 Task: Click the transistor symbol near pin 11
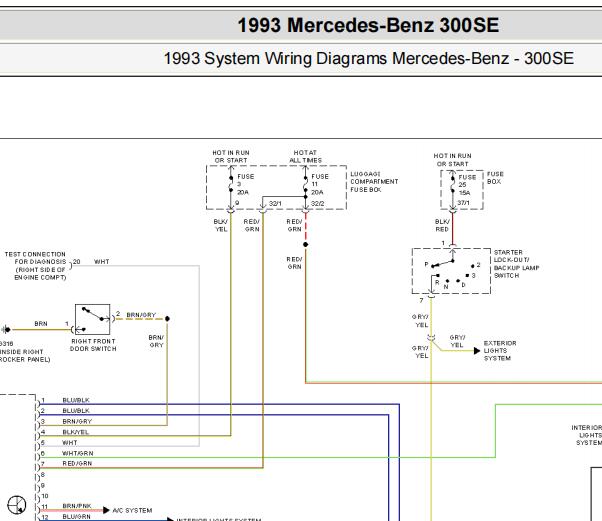pos(17,505)
